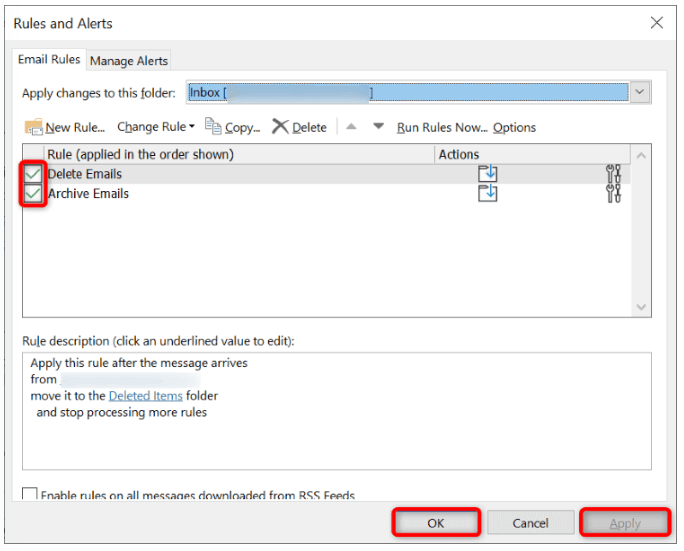Screen dimensions: 684x551
Task: Click the Inbox folder selection field
Action: pyautogui.click(x=408, y=92)
